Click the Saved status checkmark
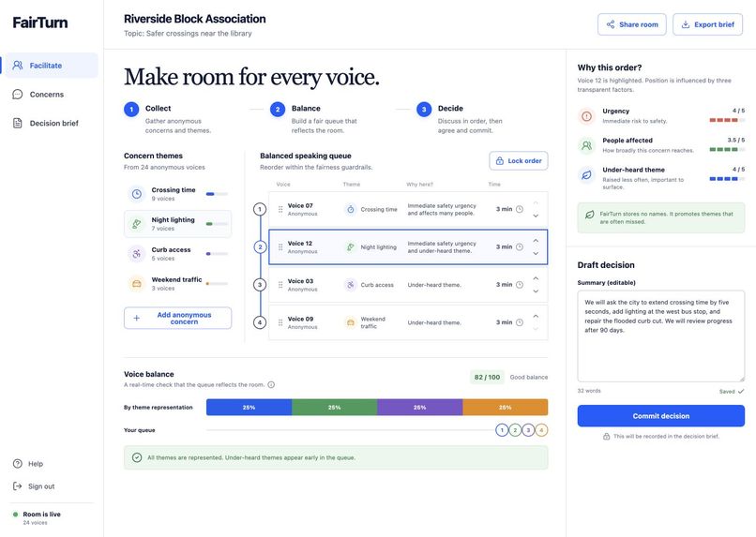756x537 pixels. pyautogui.click(x=741, y=392)
